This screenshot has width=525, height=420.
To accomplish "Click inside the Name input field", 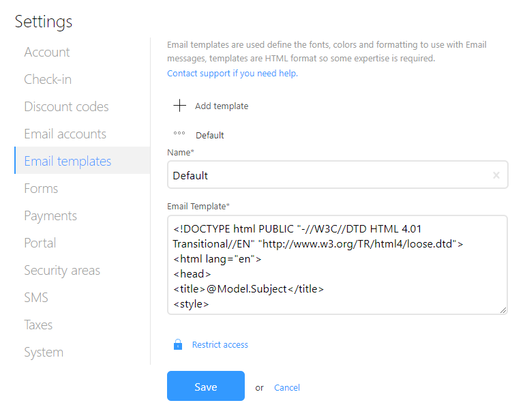I will [327, 175].
